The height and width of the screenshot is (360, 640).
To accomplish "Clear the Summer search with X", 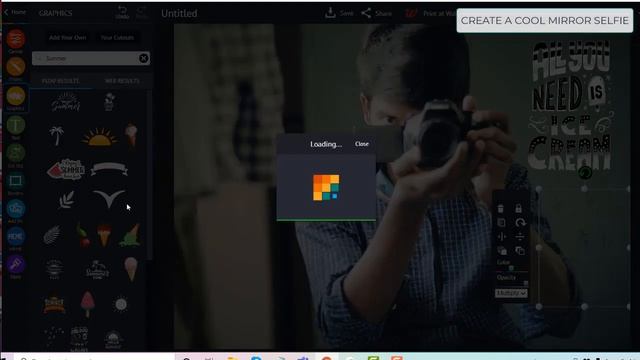I will (144, 58).
